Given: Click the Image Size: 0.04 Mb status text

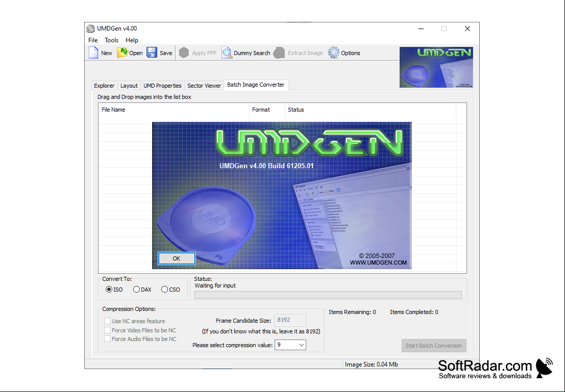Looking at the screenshot, I should click(372, 364).
